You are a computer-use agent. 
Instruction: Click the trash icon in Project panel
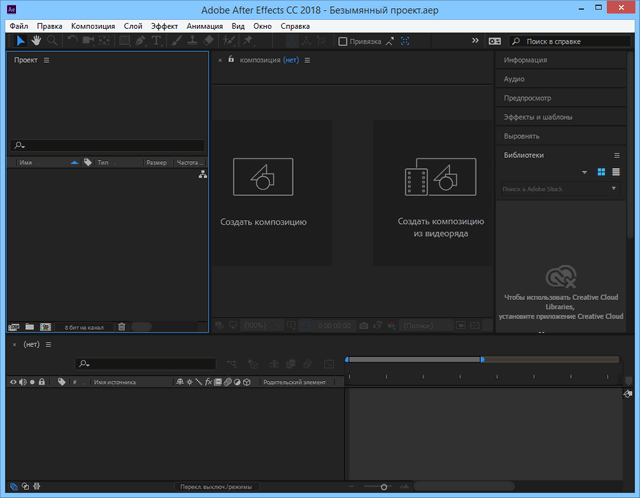[121, 326]
